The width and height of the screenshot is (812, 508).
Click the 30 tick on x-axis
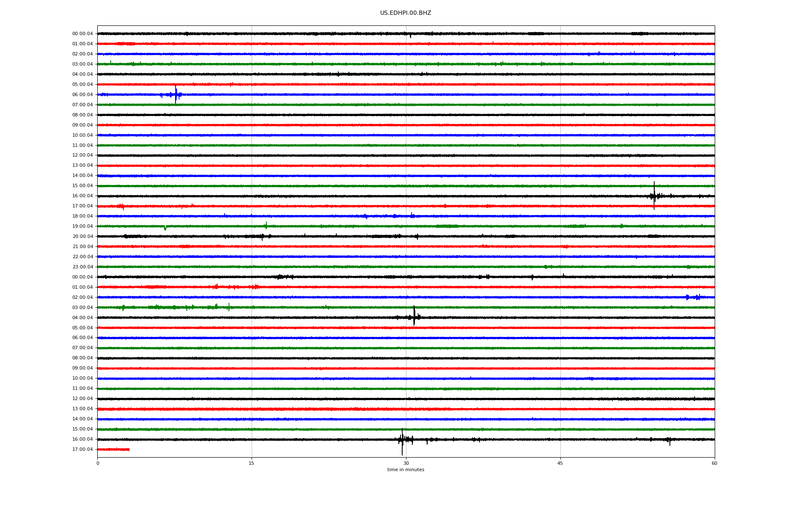pyautogui.click(x=406, y=463)
